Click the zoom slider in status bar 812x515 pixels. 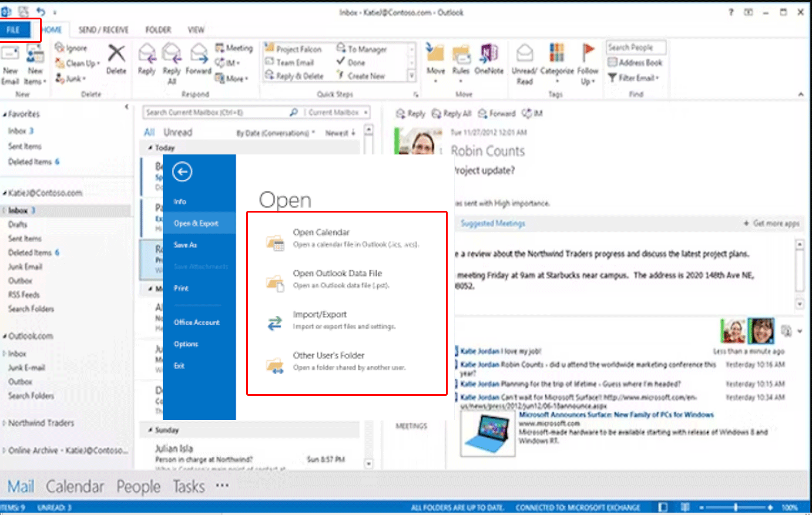tap(736, 507)
